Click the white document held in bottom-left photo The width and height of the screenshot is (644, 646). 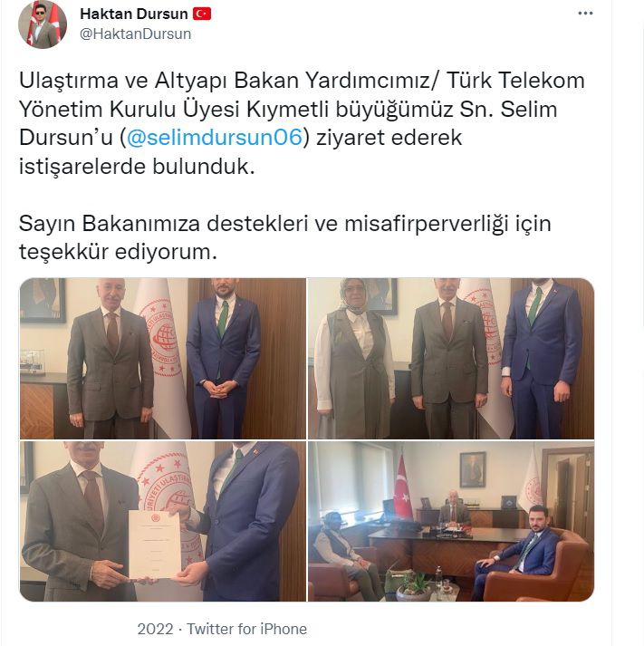155,544
